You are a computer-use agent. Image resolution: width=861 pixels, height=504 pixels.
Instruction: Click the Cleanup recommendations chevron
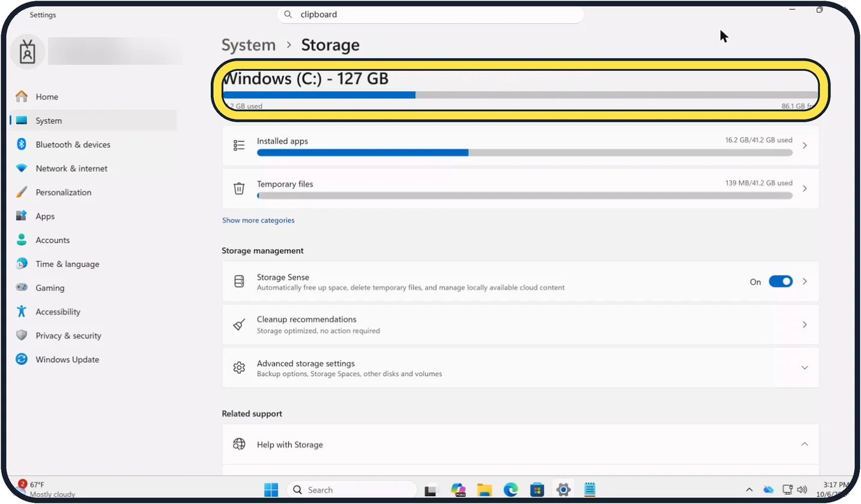pos(805,325)
